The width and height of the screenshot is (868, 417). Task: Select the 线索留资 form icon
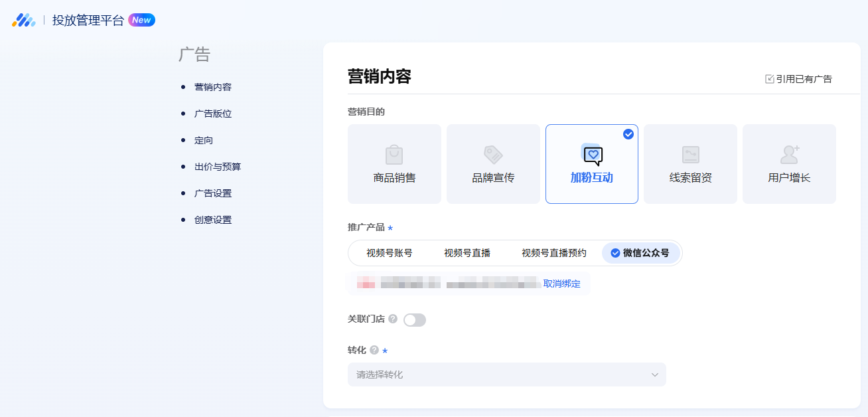(x=691, y=155)
